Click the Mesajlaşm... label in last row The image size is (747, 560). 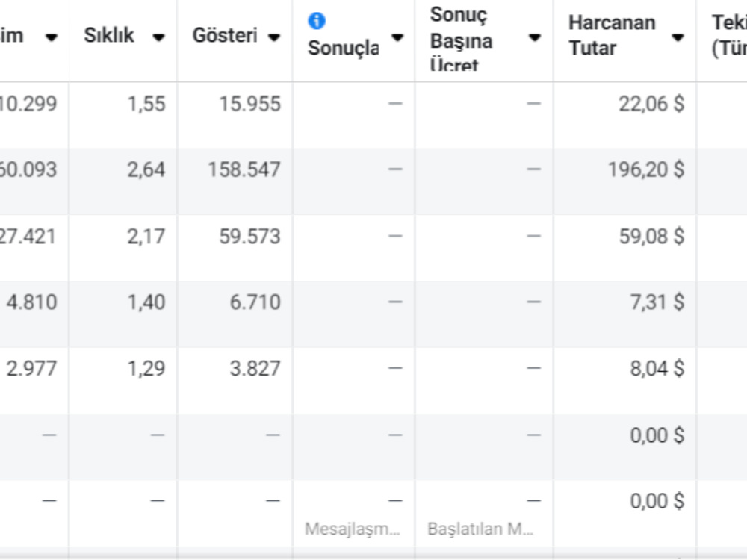point(353,529)
